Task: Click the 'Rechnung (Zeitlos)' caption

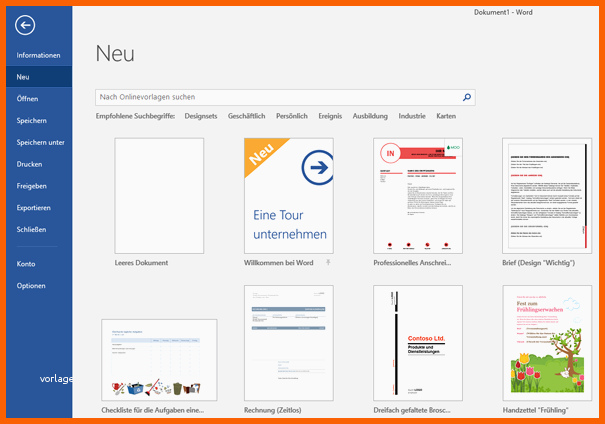Action: 273,410
